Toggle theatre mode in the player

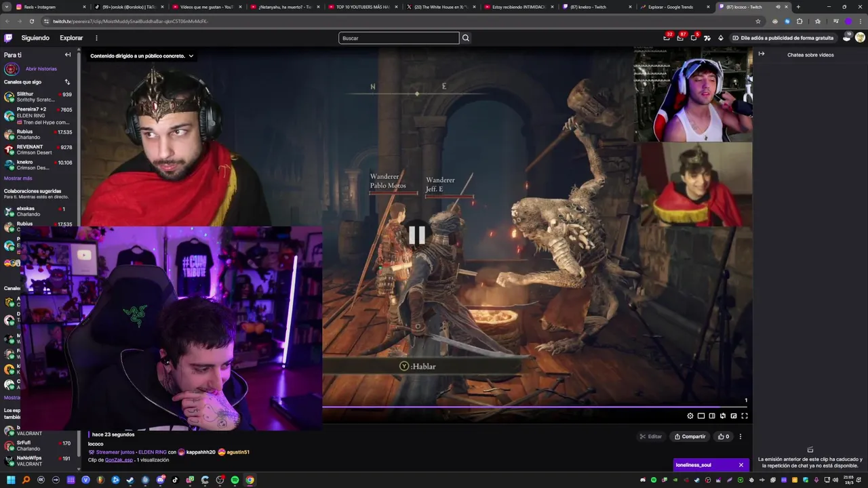click(701, 416)
